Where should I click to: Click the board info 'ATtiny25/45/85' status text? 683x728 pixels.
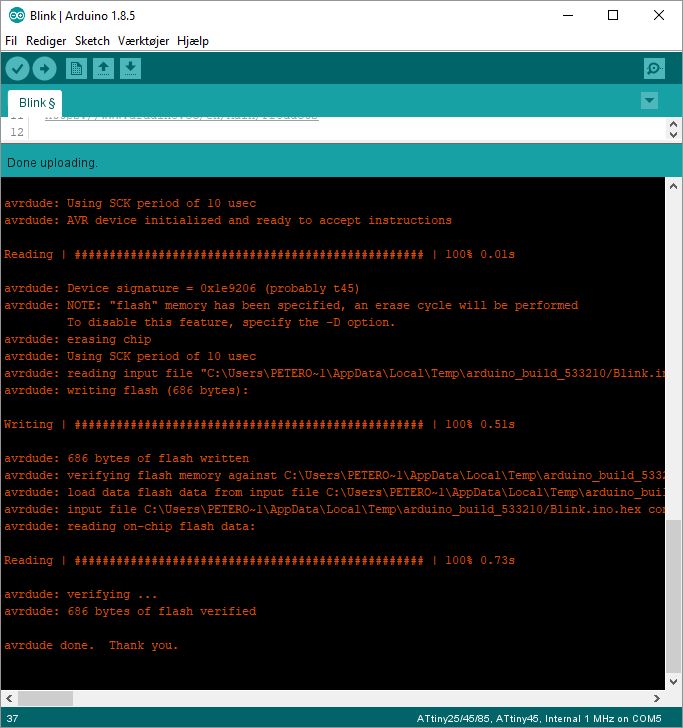[x=539, y=718]
